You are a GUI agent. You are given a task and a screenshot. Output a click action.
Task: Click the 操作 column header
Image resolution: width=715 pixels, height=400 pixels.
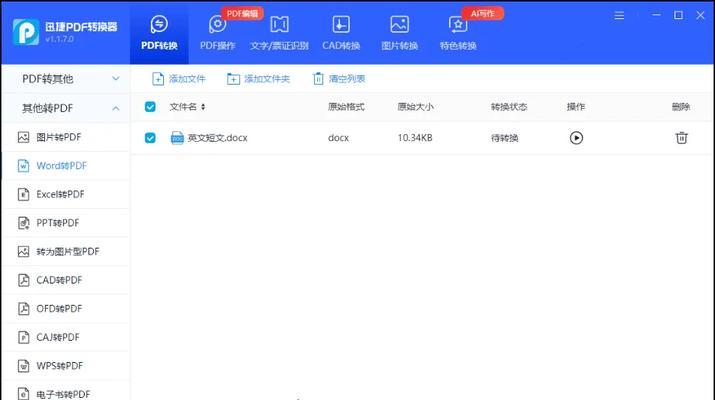click(x=575, y=107)
